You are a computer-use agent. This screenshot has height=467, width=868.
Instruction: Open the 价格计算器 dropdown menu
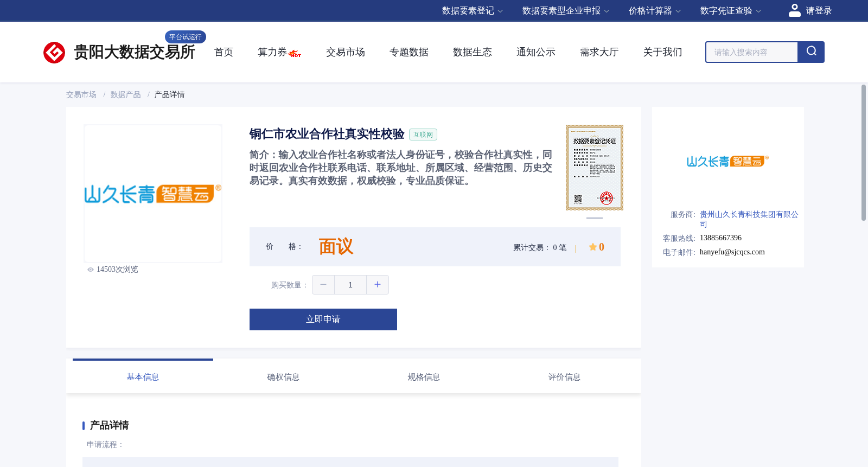tap(654, 11)
